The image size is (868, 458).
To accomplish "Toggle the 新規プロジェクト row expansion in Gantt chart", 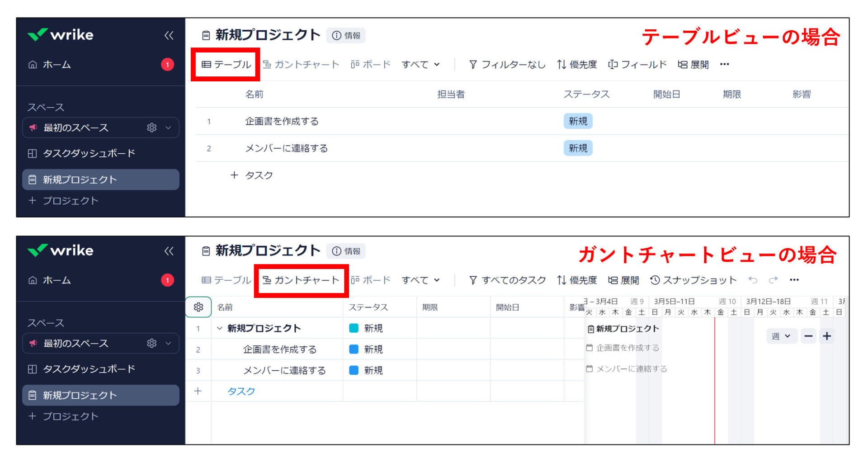I will (219, 328).
